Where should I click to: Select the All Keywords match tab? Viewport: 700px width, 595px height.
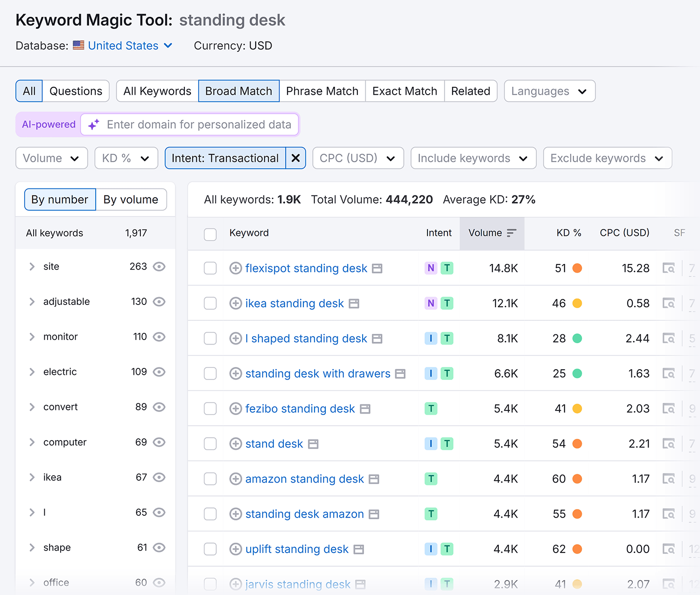pyautogui.click(x=157, y=91)
